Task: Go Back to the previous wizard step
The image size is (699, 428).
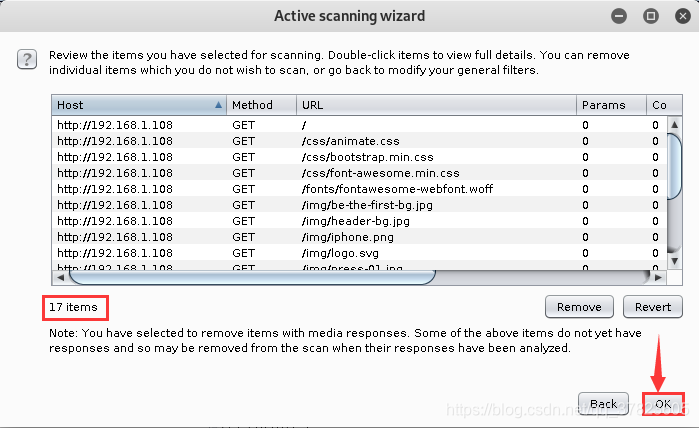Action: [x=603, y=403]
